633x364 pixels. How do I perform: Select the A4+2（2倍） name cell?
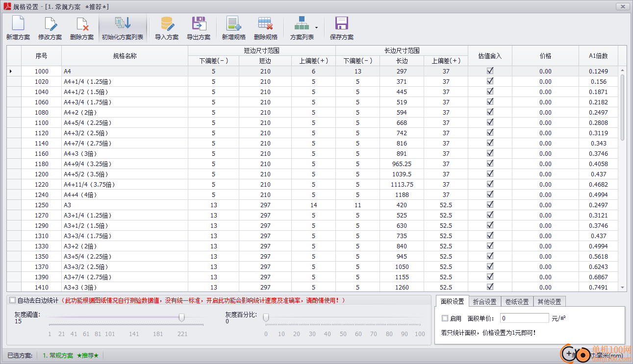click(x=125, y=112)
